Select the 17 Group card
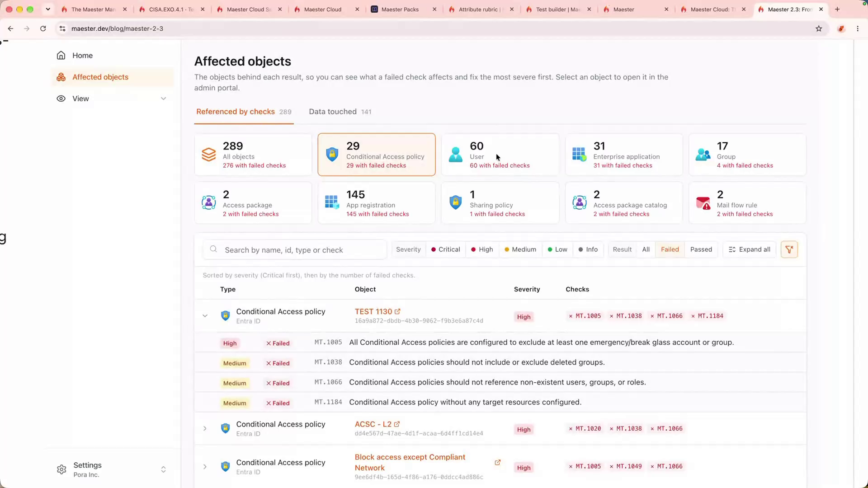The image size is (868, 488). 747,155
